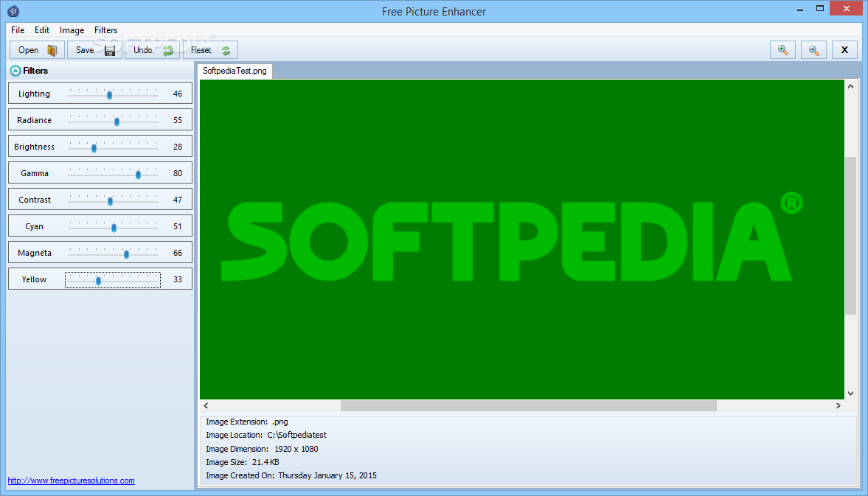Open the Filters menu

coord(105,30)
